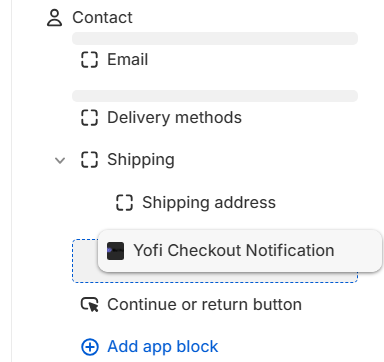Click the Shipping section dashed icon

click(89, 159)
